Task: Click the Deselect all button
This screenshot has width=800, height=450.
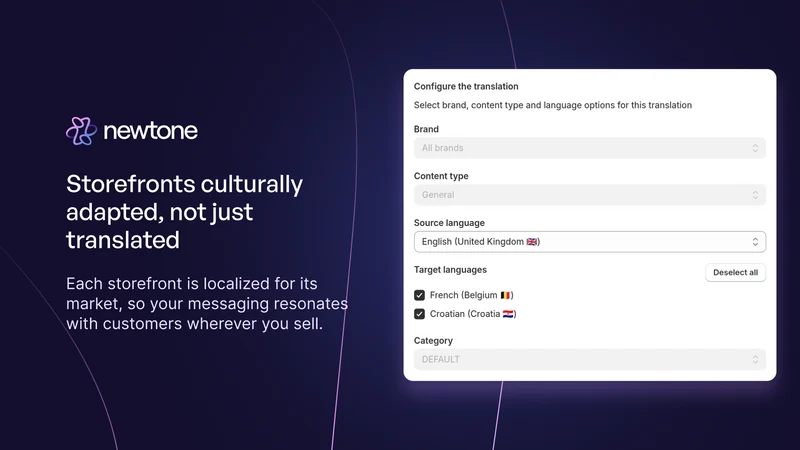Action: pos(735,272)
